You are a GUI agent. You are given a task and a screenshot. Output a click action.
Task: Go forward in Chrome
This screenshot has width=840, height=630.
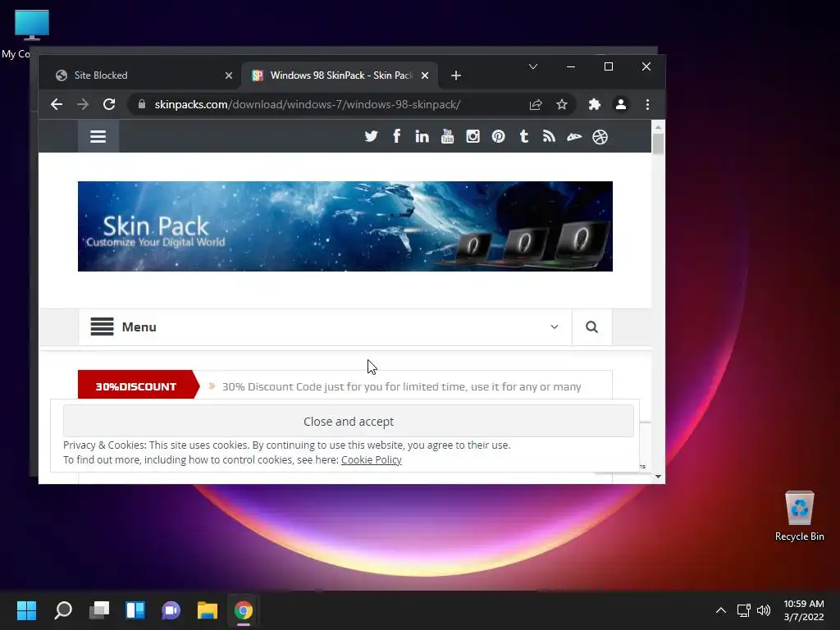83,104
